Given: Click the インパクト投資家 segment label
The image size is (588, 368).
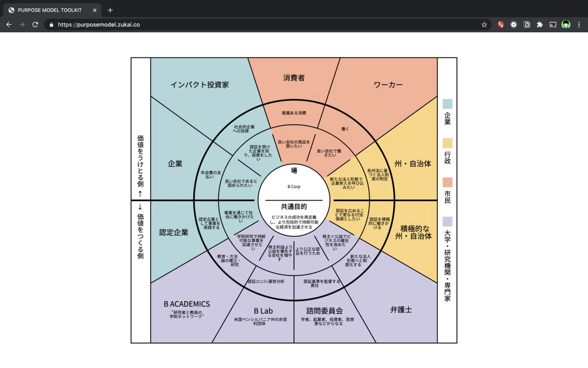Looking at the screenshot, I should 199,84.
